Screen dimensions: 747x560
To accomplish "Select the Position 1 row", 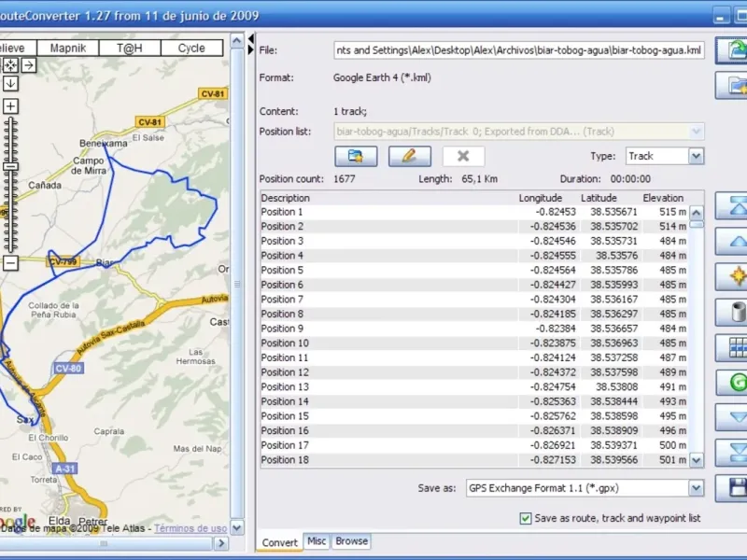I will pos(475,212).
